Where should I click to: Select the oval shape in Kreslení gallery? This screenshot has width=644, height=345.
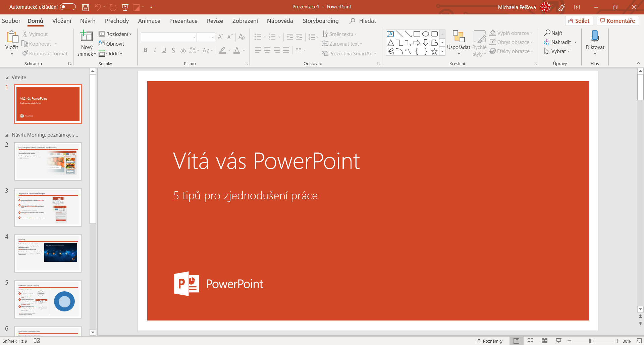425,34
